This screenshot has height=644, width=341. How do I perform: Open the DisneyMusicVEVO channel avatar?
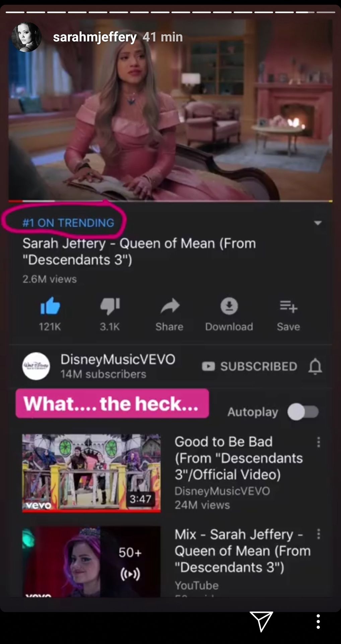coord(36,366)
